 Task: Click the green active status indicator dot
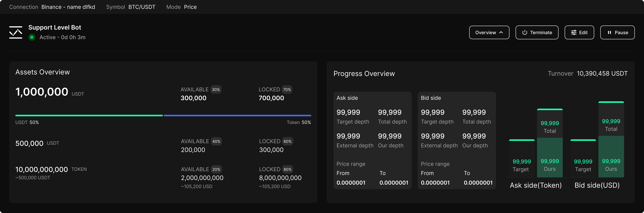[x=32, y=37]
